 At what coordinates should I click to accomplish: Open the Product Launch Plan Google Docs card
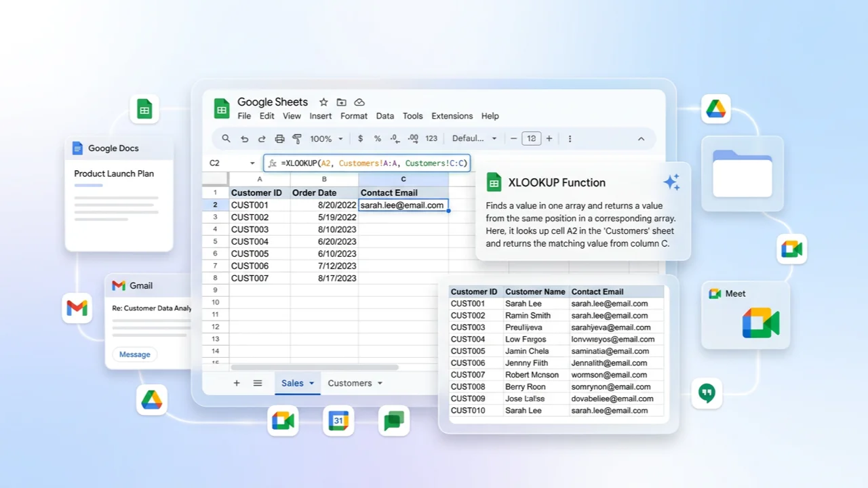click(x=119, y=194)
